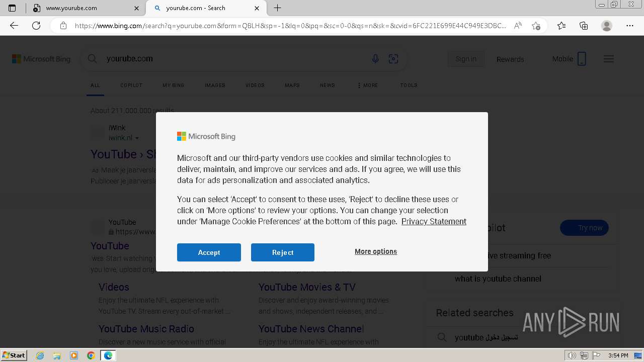Switch to the VIDEOS tab
644x362 pixels.
click(x=255, y=85)
